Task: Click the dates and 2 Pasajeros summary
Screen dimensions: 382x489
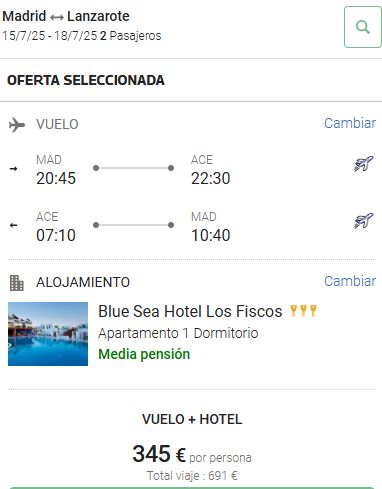Action: point(82,36)
